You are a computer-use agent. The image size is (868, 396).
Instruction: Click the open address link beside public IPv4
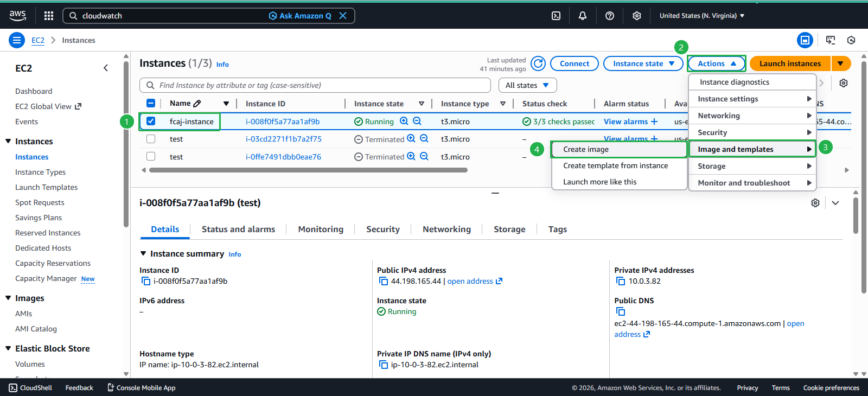tap(475, 281)
